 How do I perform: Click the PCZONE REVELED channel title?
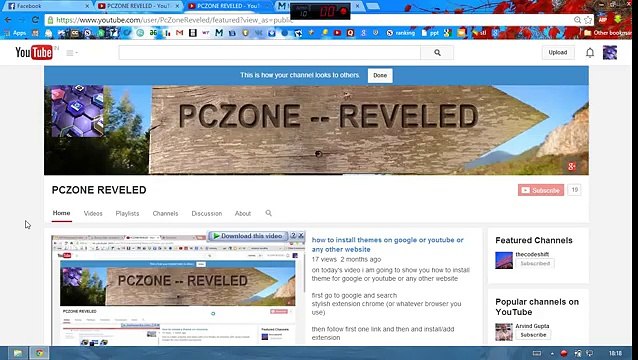[99, 190]
